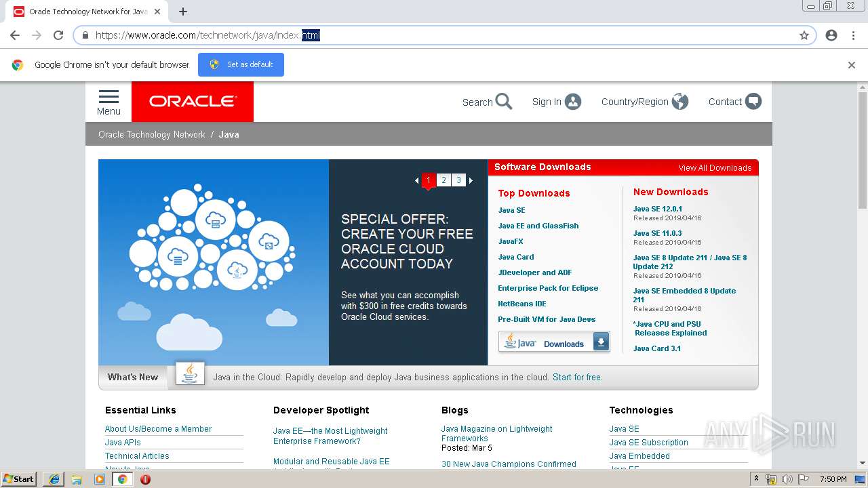
Task: Open the Windows Start menu
Action: tap(19, 479)
